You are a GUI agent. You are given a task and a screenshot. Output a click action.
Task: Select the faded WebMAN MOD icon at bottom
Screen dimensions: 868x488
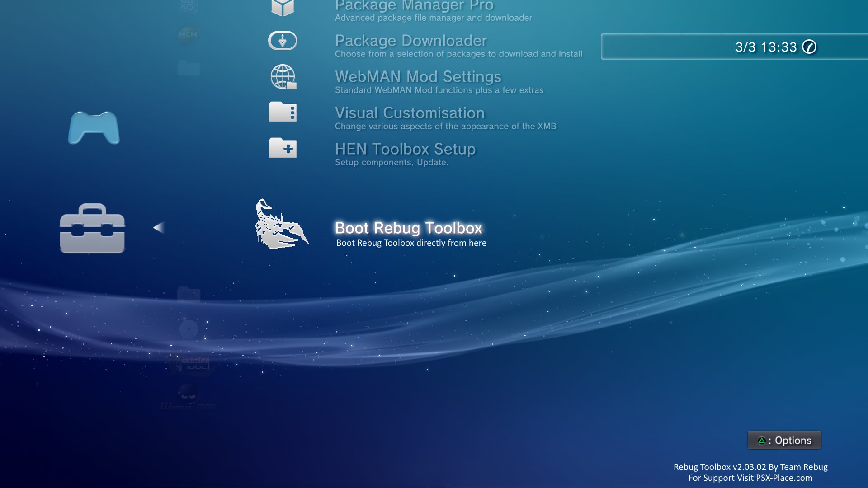point(189,397)
